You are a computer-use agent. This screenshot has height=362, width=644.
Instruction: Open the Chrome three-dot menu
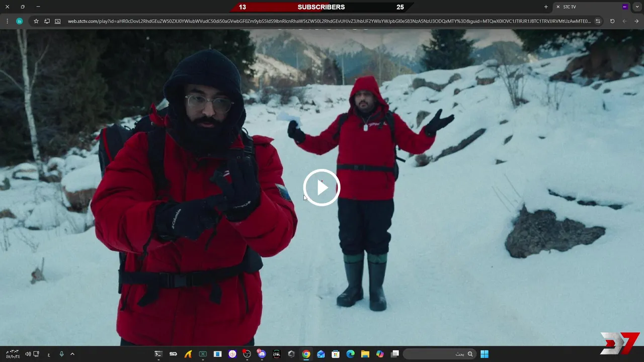pos(7,21)
